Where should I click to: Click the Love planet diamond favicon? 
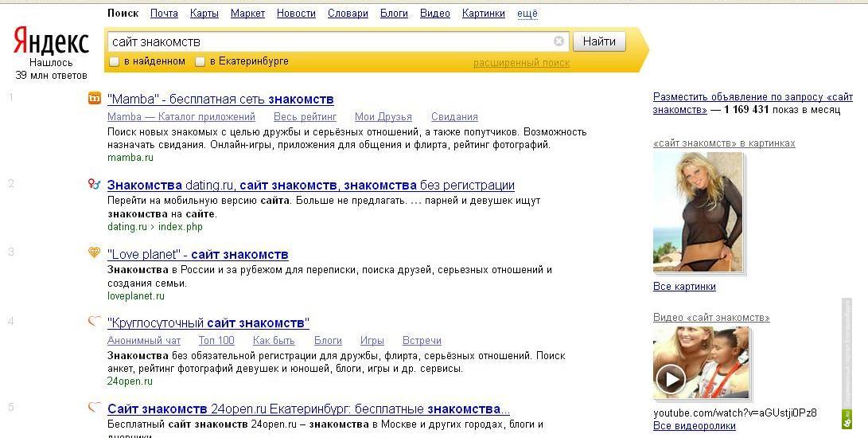coord(95,252)
